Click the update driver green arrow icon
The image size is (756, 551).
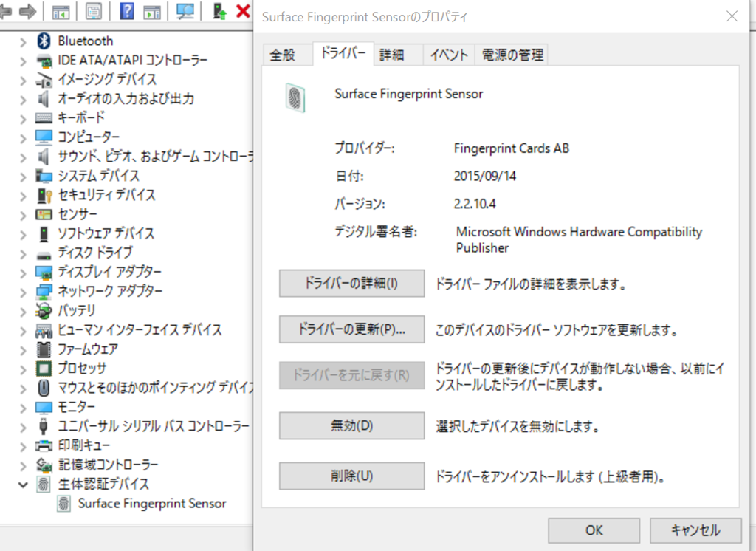(219, 11)
